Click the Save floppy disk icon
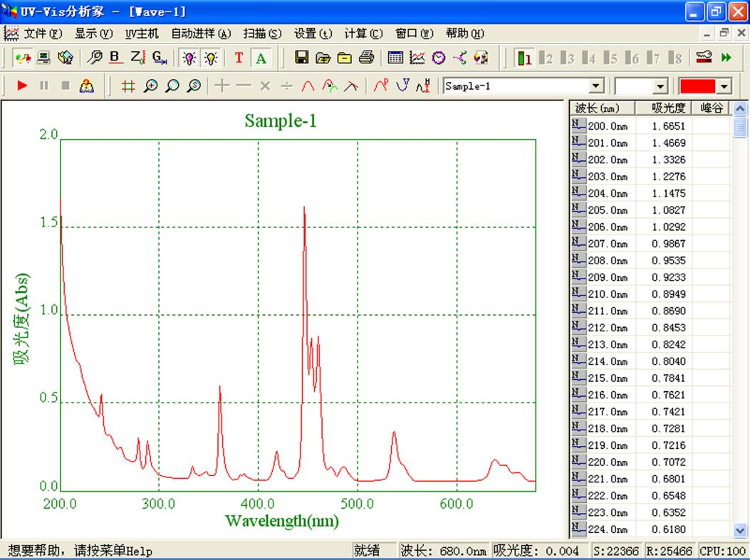Screen dimensions: 750x560 pos(301,58)
